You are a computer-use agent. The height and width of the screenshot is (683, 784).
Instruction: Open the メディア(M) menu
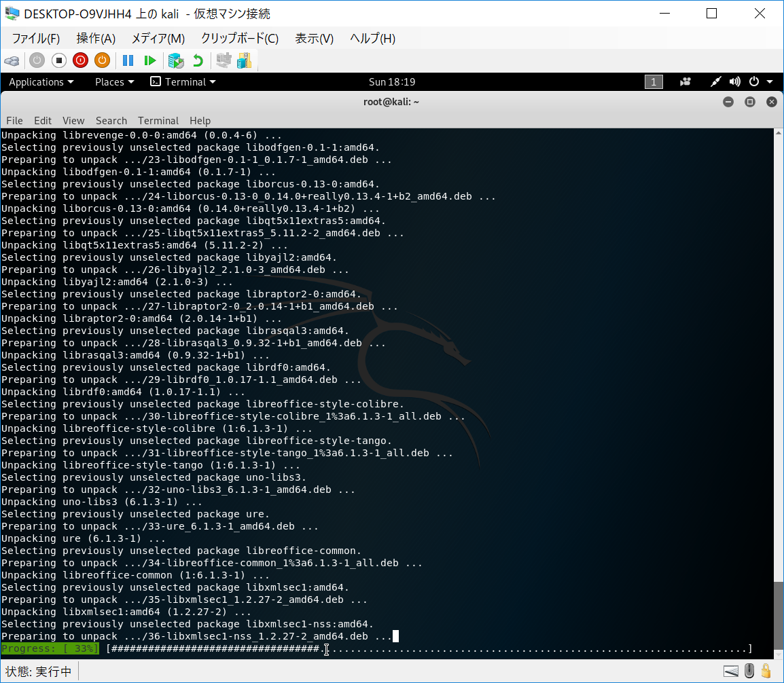[158, 39]
